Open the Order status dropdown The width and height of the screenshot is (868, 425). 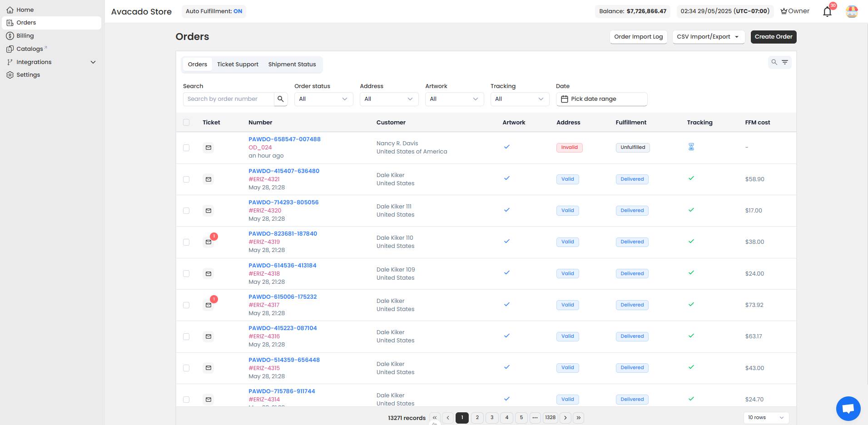click(x=323, y=99)
